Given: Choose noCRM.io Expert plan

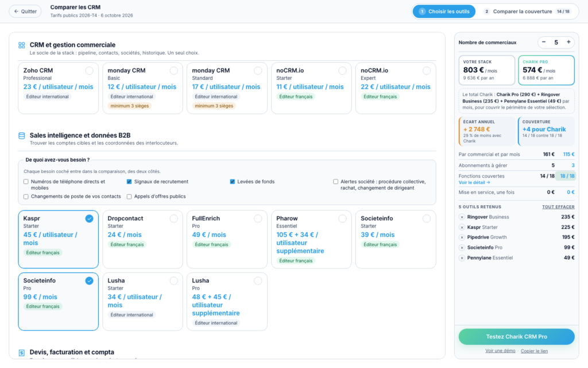Looking at the screenshot, I should (x=396, y=88).
